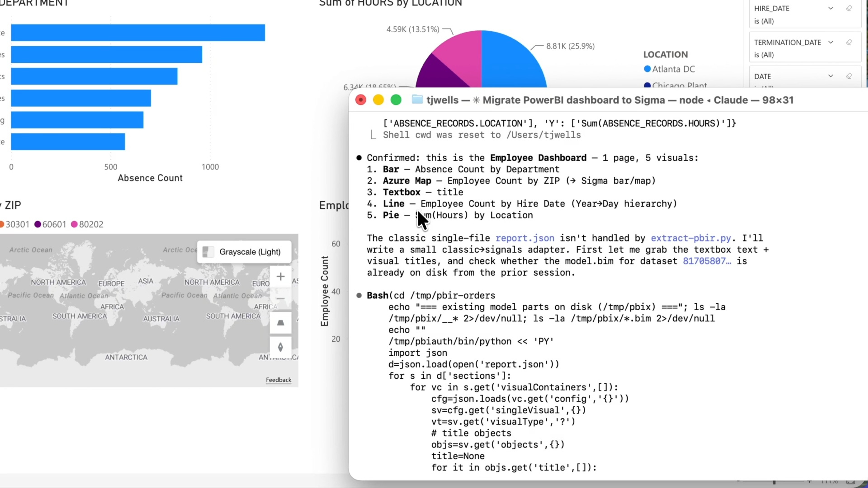
Task: Maximize the terminal with the green button
Action: pyautogui.click(x=396, y=100)
